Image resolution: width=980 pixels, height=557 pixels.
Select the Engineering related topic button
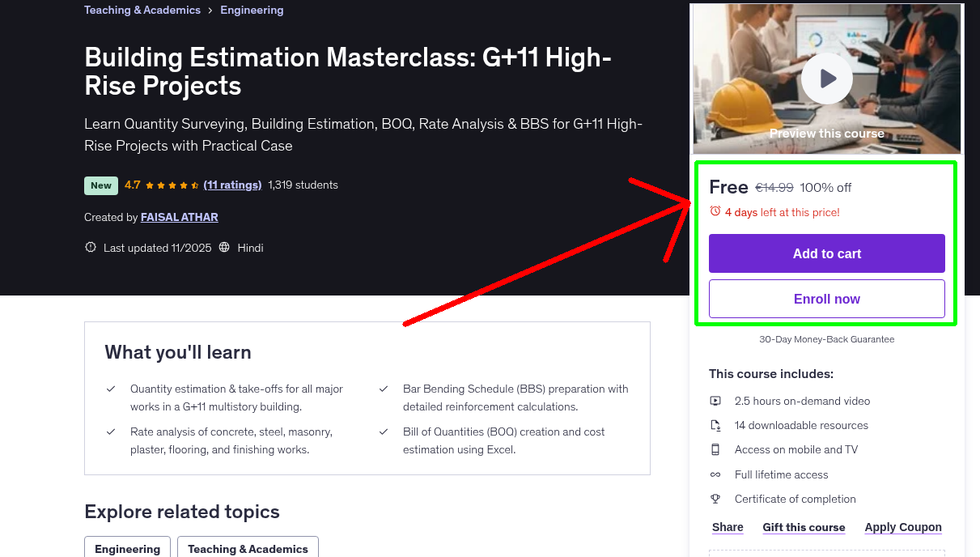tap(127, 548)
